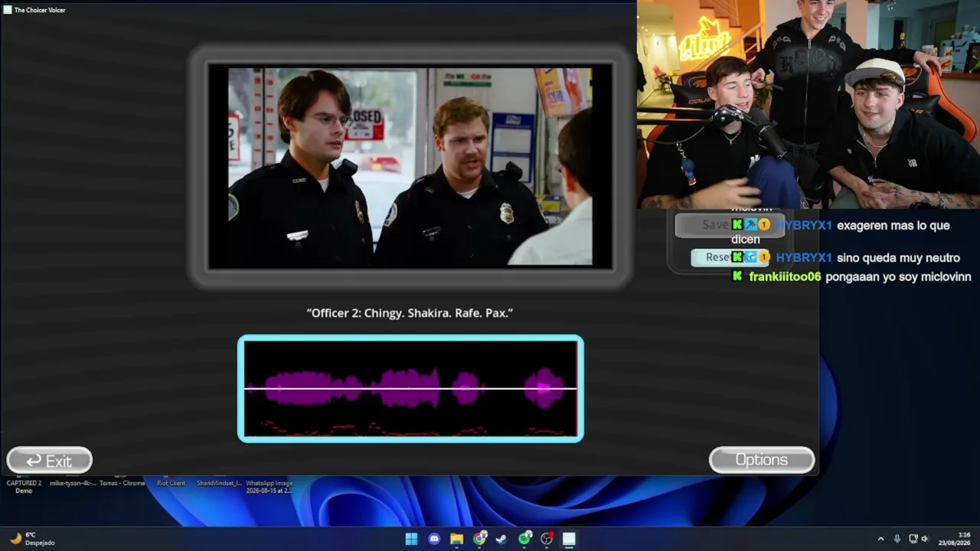Open the Options button in Choicer Voicer

click(762, 460)
